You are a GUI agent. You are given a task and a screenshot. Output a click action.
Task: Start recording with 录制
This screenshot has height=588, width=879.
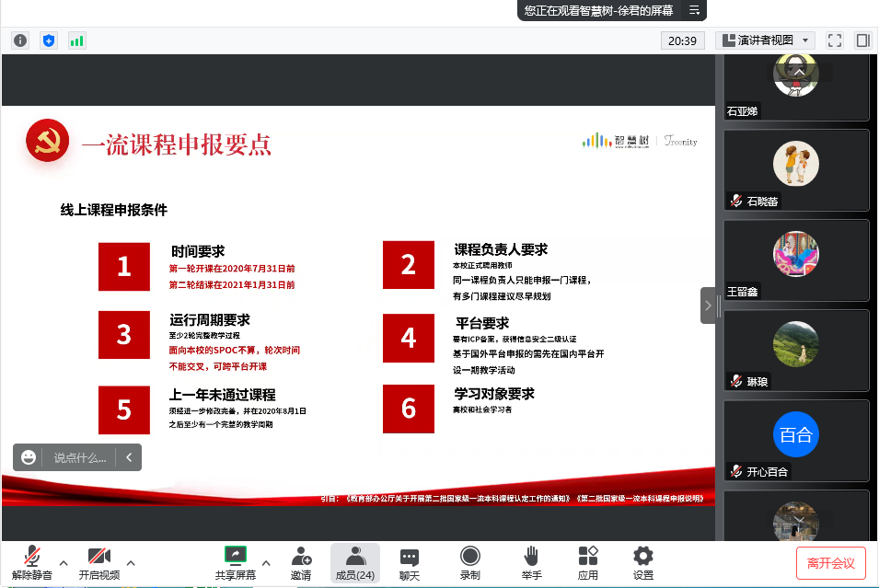(x=469, y=562)
